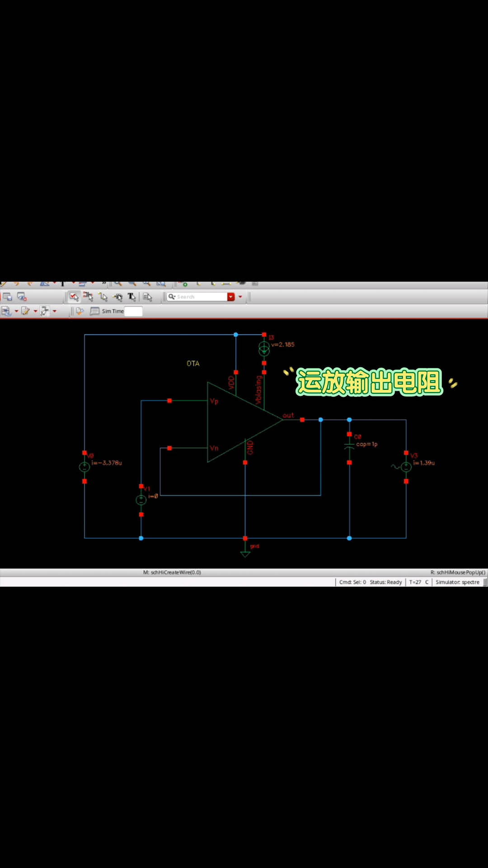Select the plain arrow cursor with yellow dot
This screenshot has height=868, width=488.
tap(103, 297)
